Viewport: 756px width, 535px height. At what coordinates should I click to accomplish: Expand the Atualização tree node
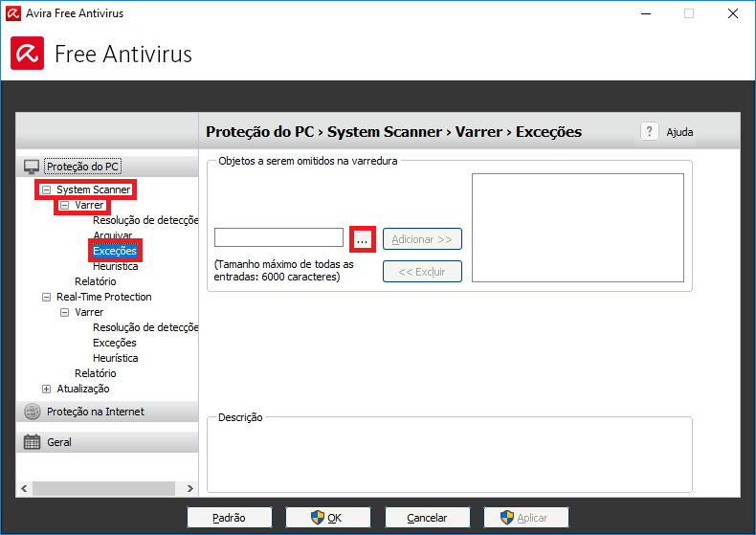pyautogui.click(x=47, y=389)
